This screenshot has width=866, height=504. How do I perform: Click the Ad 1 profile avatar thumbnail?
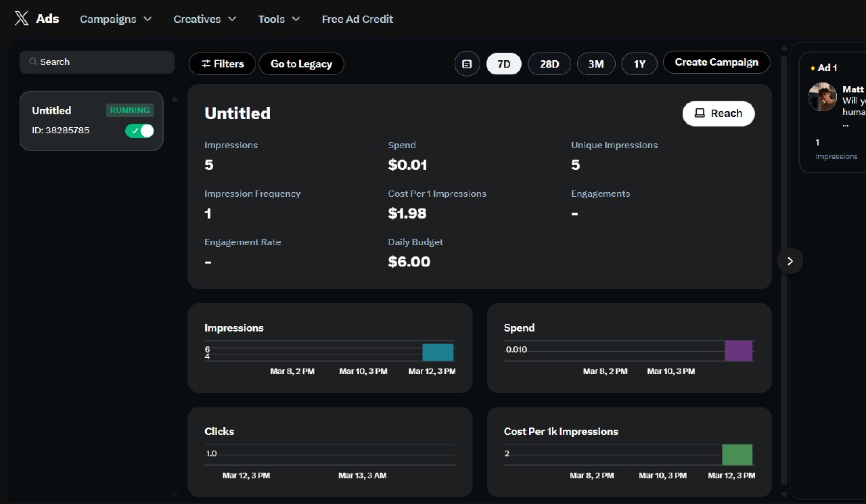tap(823, 97)
